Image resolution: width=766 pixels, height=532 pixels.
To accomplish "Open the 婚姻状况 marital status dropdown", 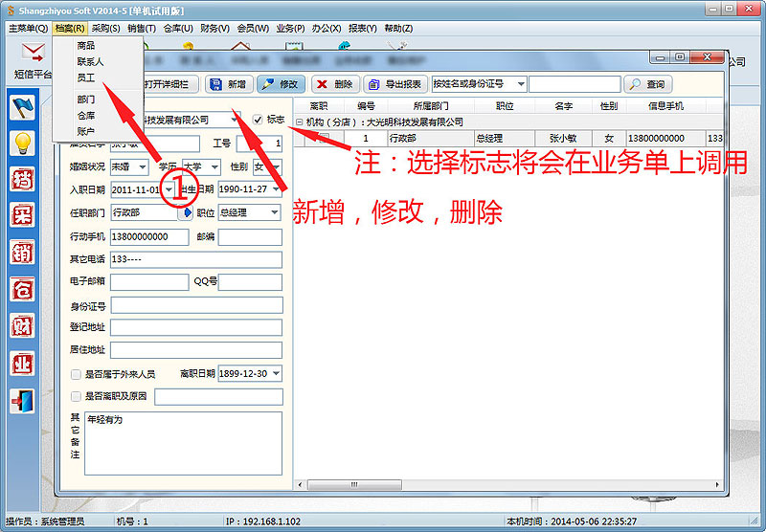I will click(x=143, y=166).
